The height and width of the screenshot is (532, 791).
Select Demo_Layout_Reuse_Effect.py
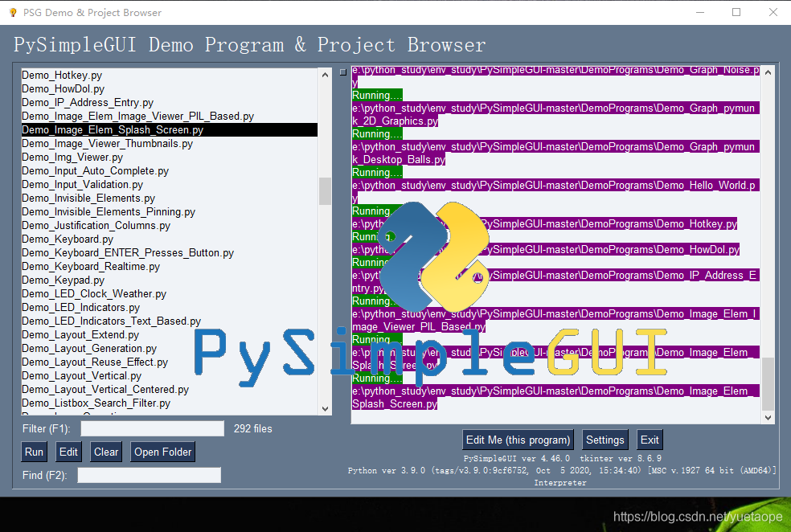coord(170,362)
